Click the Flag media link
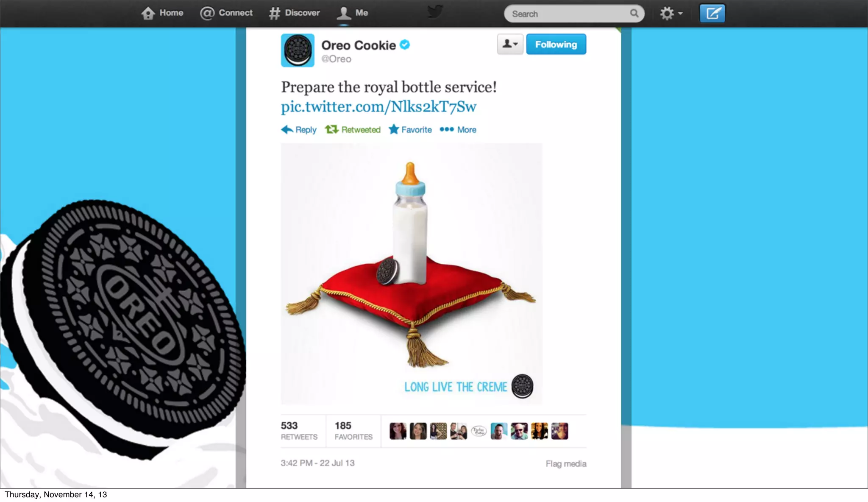The width and height of the screenshot is (868, 502). coord(566,464)
